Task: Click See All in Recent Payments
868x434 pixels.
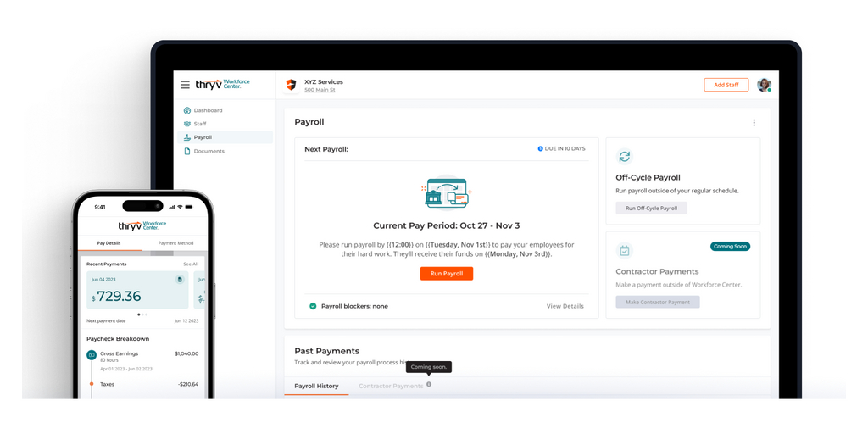Action: click(191, 264)
